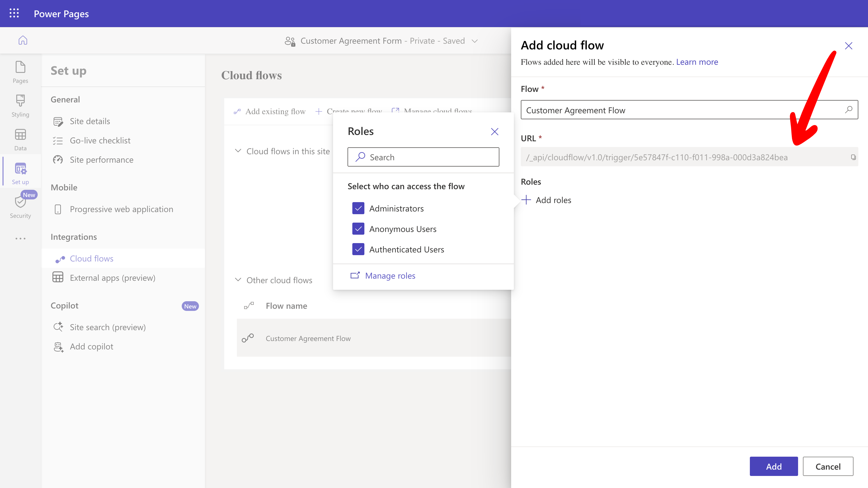This screenshot has width=868, height=488.
Task: Open the Data workspace icon
Action: pyautogui.click(x=20, y=139)
